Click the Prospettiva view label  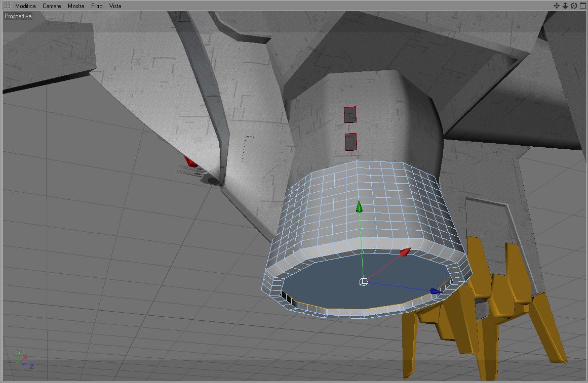pos(18,16)
